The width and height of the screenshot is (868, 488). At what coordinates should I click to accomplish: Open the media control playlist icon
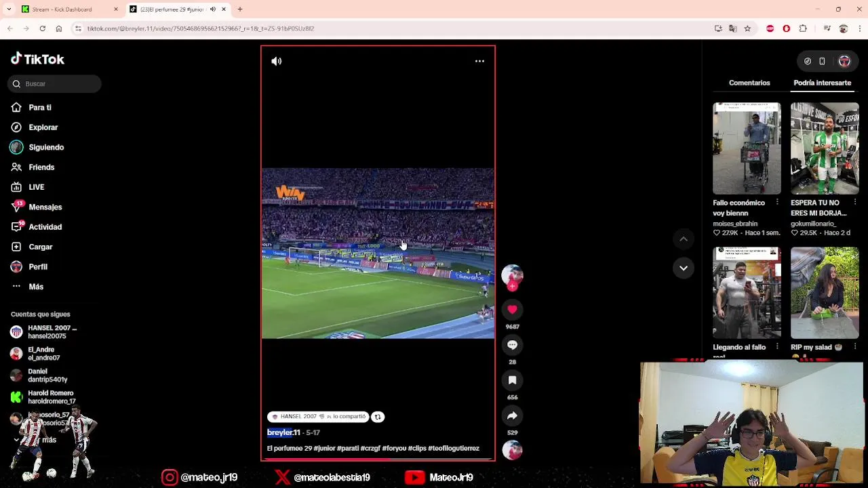(827, 28)
